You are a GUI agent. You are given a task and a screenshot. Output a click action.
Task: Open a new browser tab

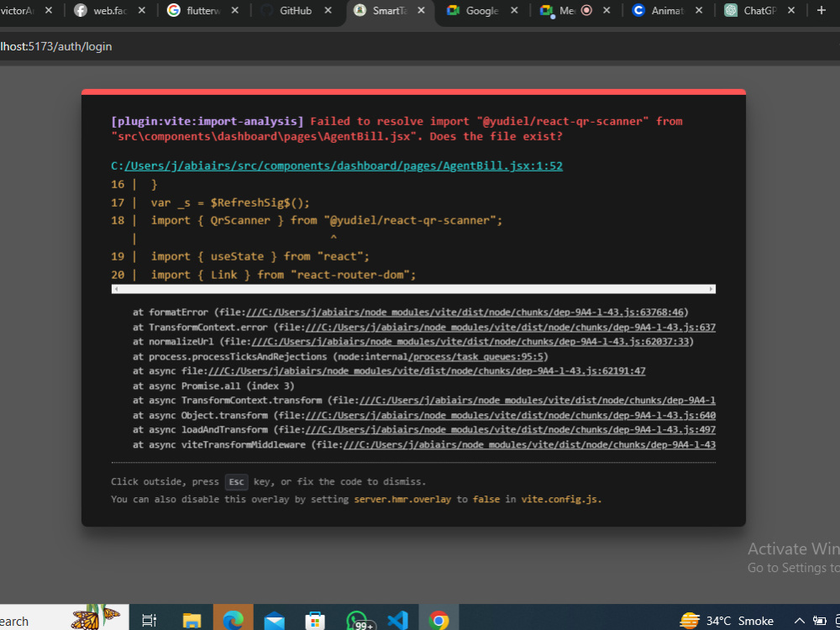pos(822,10)
